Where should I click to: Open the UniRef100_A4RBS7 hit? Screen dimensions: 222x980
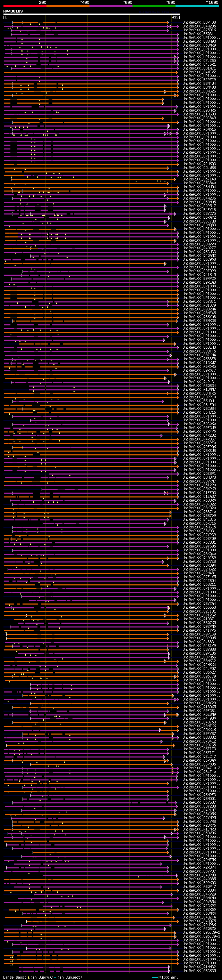[199, 439]
